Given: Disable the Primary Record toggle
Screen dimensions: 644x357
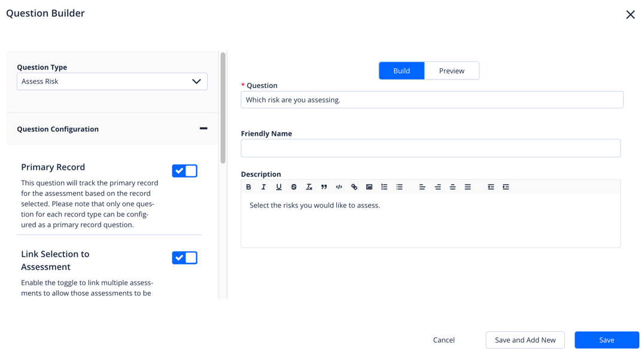Looking at the screenshot, I should pyautogui.click(x=184, y=171).
